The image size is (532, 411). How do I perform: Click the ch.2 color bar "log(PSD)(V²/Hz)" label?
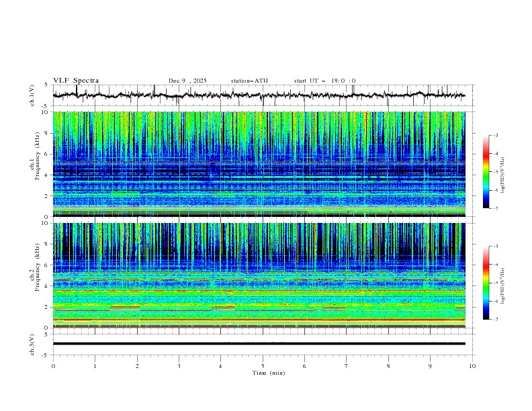[503, 286]
